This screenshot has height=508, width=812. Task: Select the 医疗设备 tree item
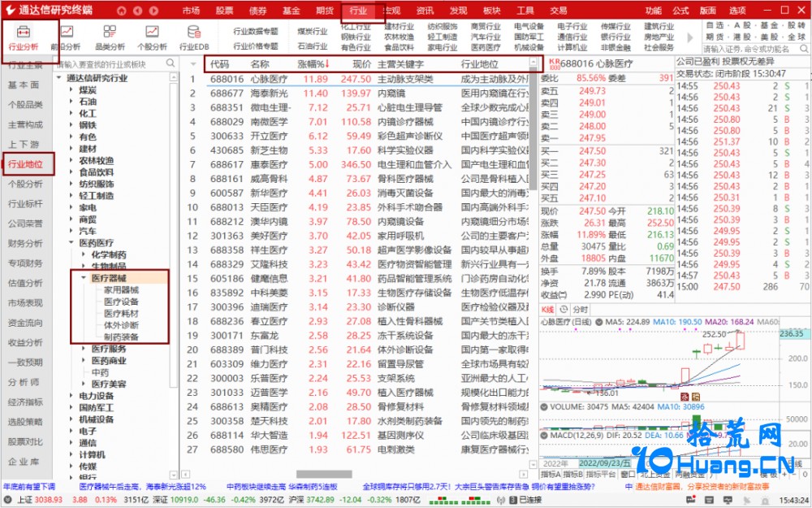click(x=121, y=302)
